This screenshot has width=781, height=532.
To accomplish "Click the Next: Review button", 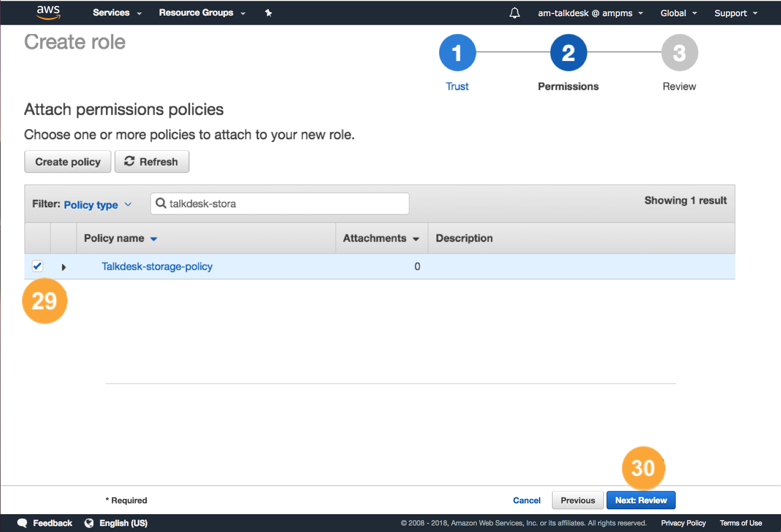I will [641, 500].
